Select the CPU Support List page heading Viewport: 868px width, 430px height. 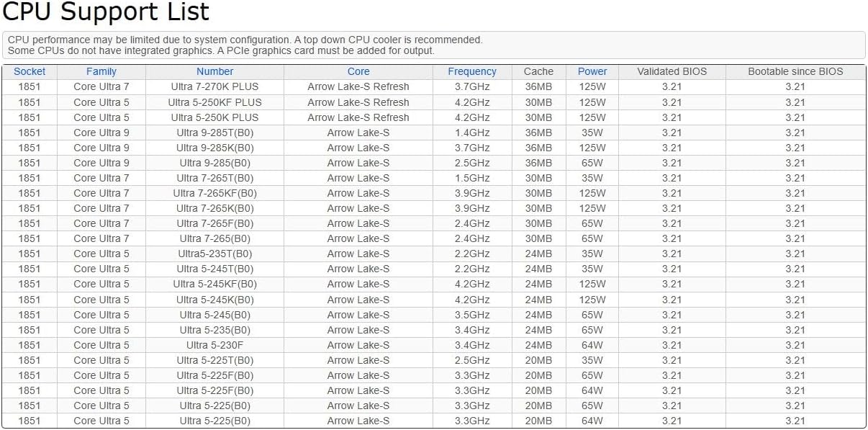click(107, 12)
